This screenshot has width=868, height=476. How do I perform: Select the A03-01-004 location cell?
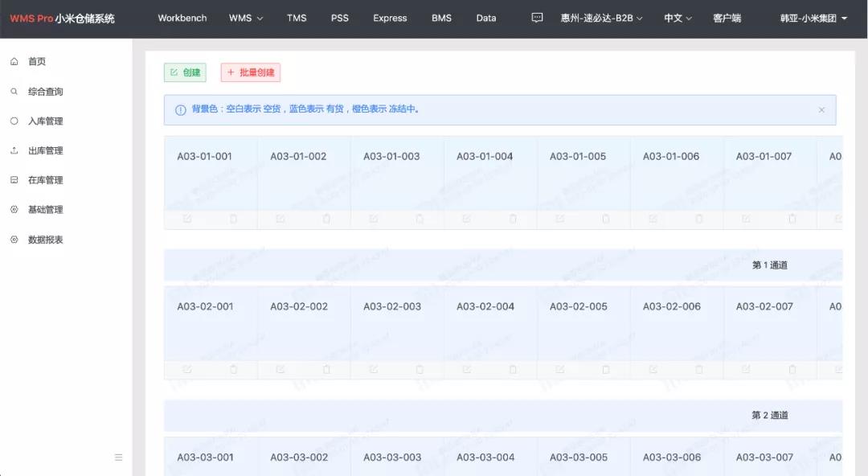coord(485,172)
